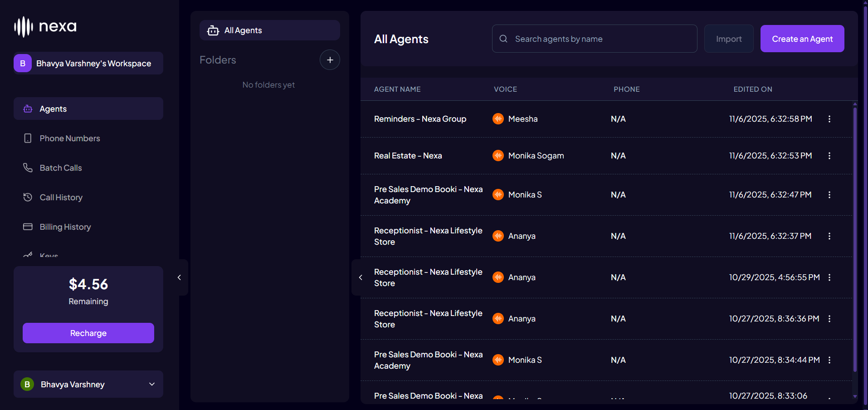Click voice icon for agent edited 8:36:36 PM
The image size is (868, 410).
498,319
